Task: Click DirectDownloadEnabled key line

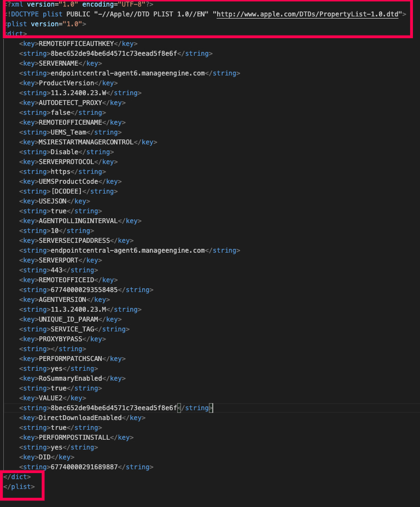Action: 82,418
